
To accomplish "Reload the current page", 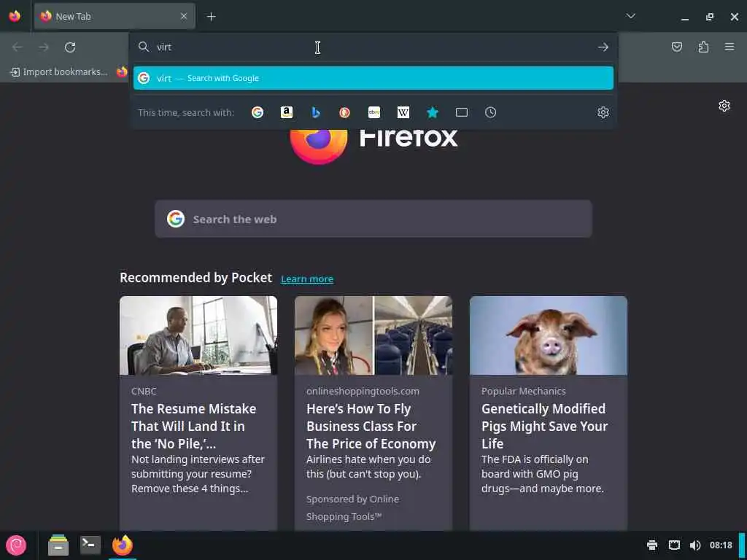I will point(70,47).
